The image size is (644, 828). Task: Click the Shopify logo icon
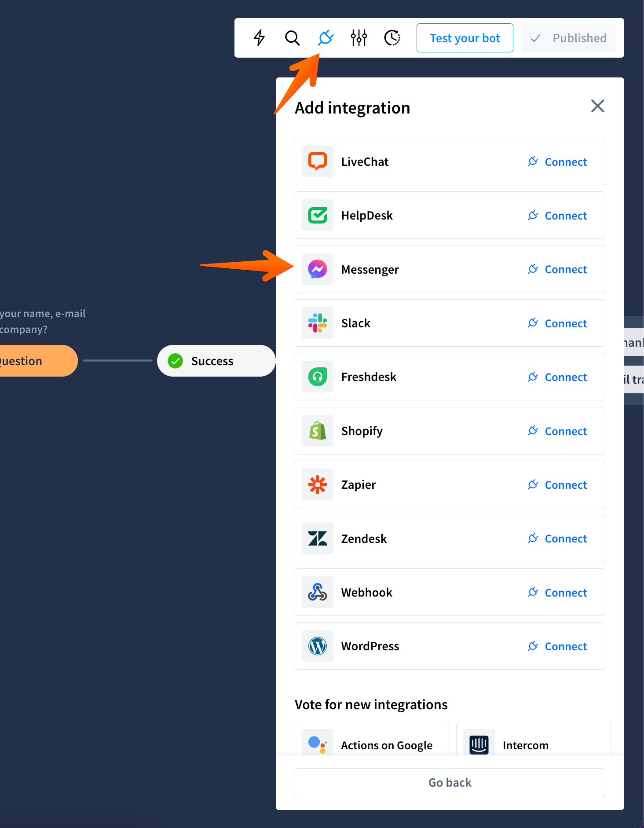[318, 431]
